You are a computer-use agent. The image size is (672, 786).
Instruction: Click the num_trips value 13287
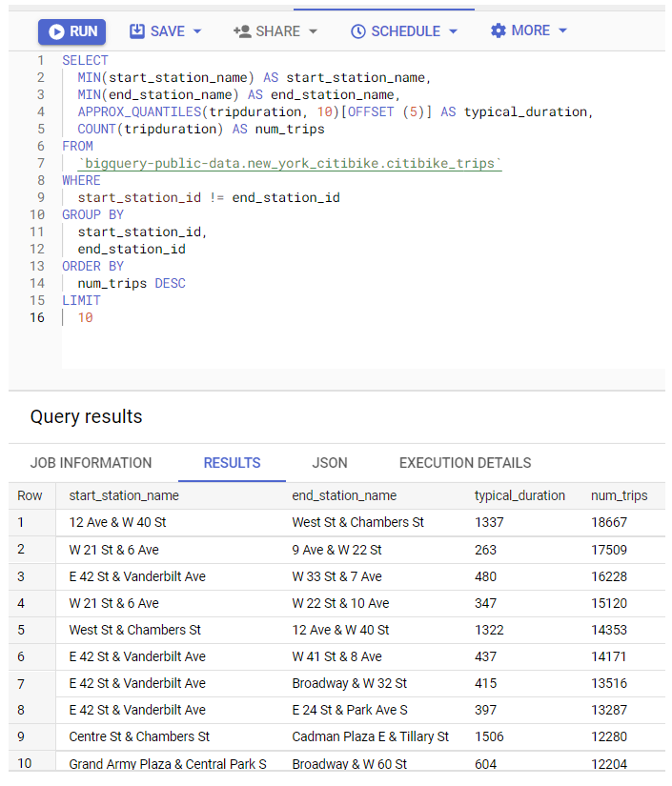click(x=609, y=710)
